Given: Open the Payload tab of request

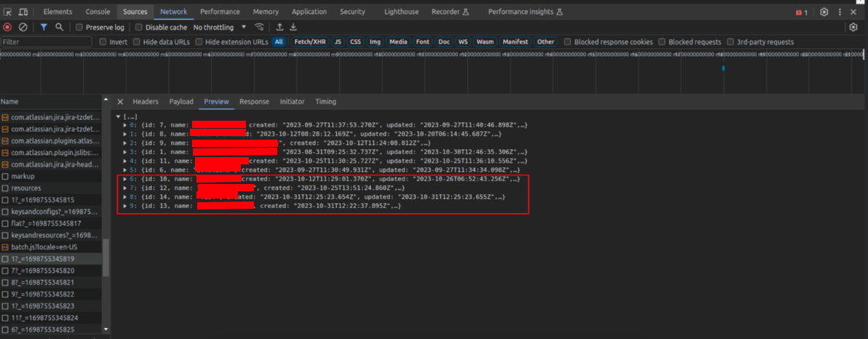Looking at the screenshot, I should point(181,102).
